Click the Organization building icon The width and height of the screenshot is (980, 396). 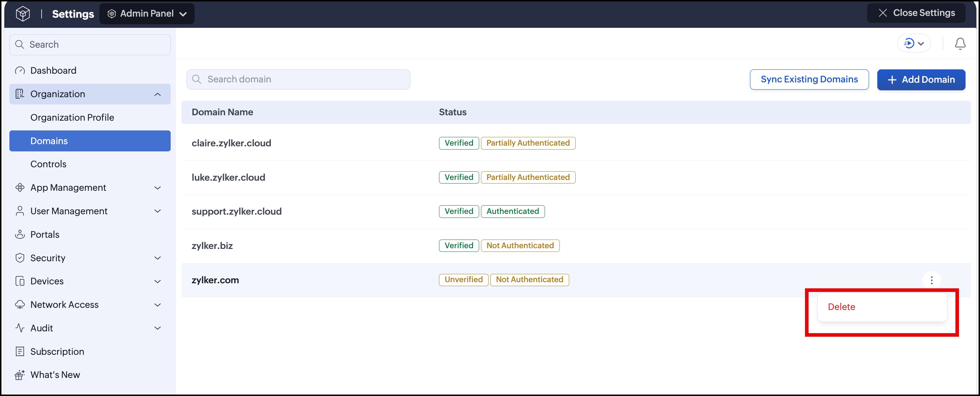20,94
